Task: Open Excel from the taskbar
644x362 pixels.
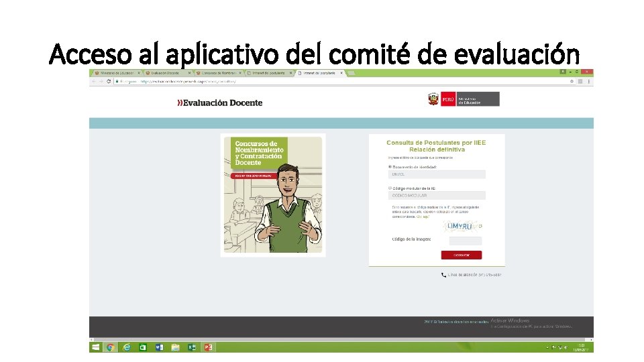Action: pos(192,347)
